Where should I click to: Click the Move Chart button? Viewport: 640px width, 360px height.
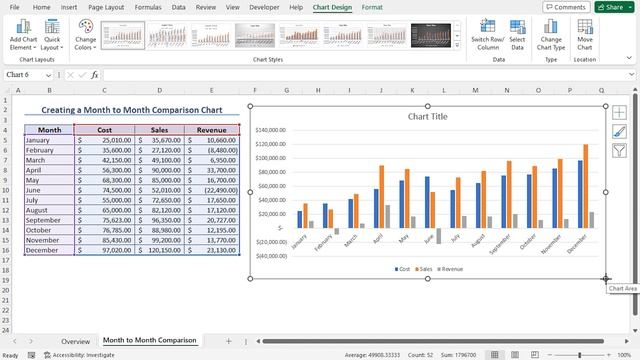584,35
